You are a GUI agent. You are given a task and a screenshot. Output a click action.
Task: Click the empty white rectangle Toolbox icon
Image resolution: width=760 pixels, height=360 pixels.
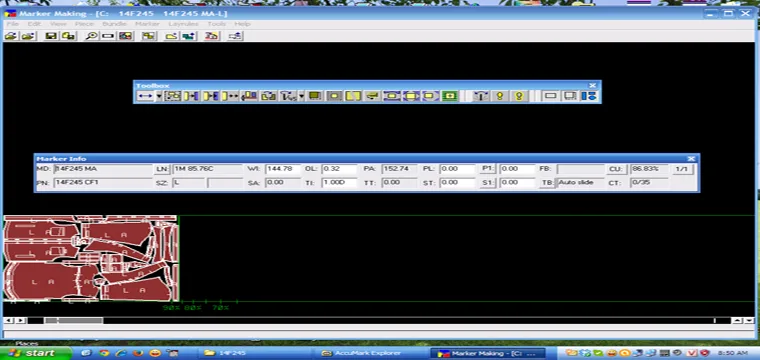click(x=550, y=96)
